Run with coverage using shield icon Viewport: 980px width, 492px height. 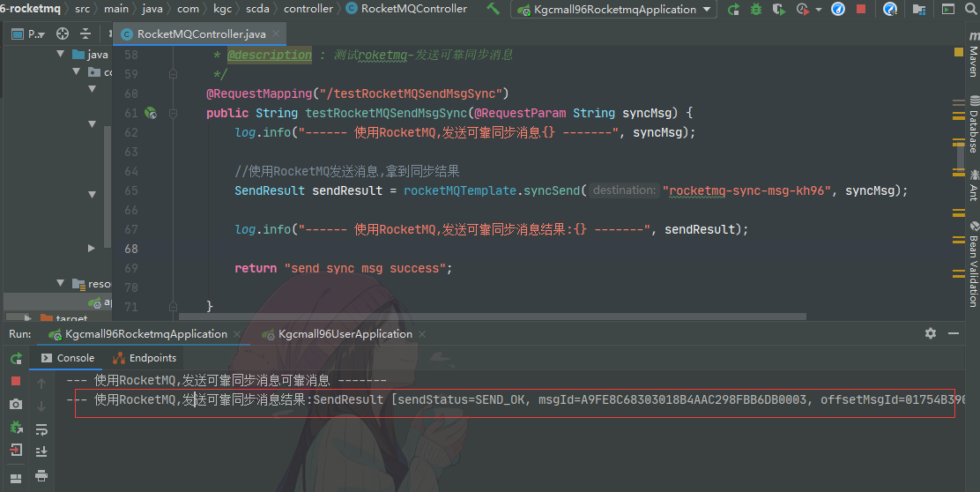(x=778, y=10)
